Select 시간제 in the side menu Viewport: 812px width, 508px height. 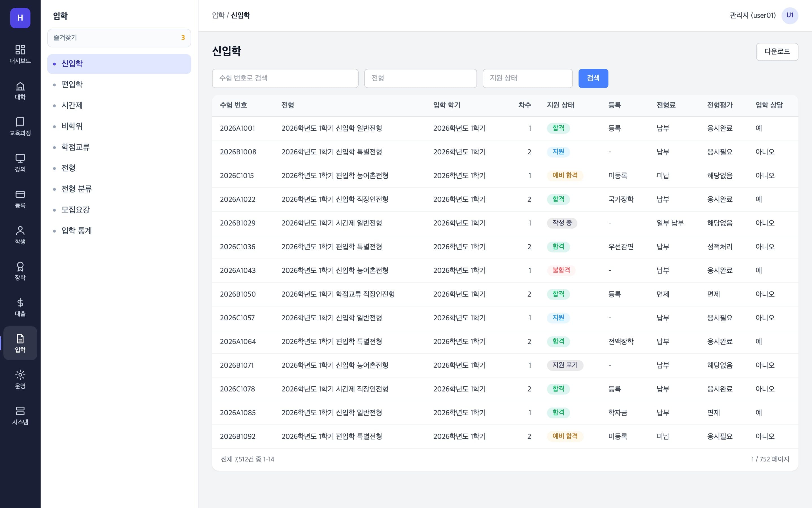tap(119, 106)
